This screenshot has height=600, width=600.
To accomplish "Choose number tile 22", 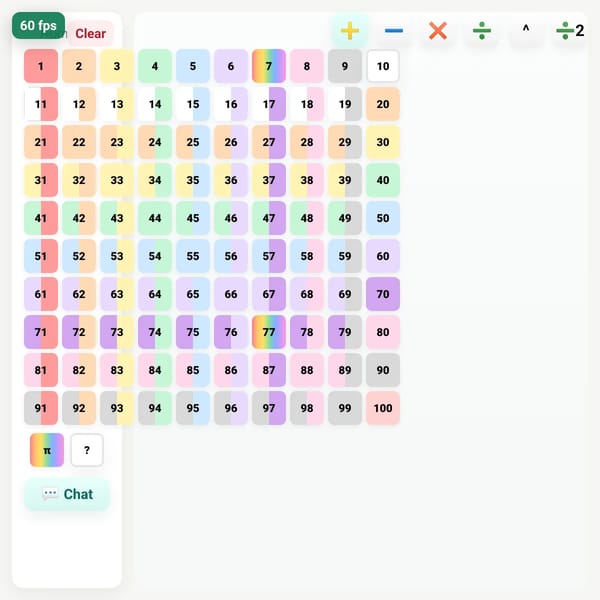I will click(x=79, y=142).
